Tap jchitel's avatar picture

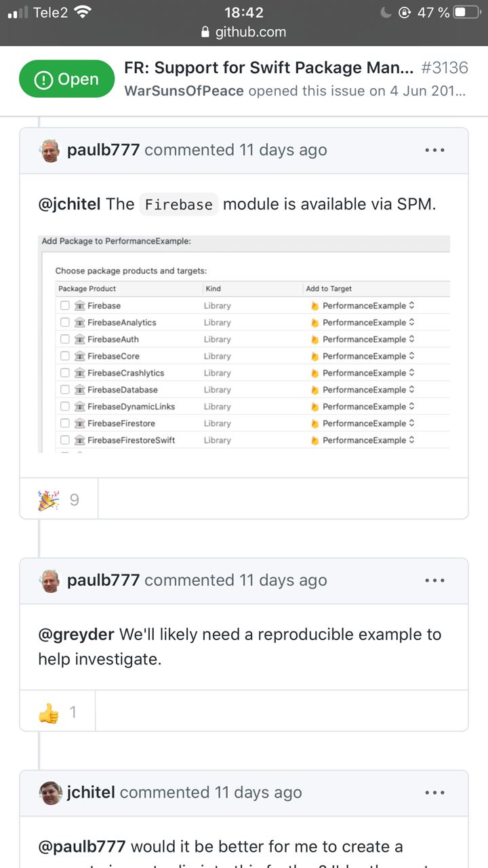[x=50, y=793]
